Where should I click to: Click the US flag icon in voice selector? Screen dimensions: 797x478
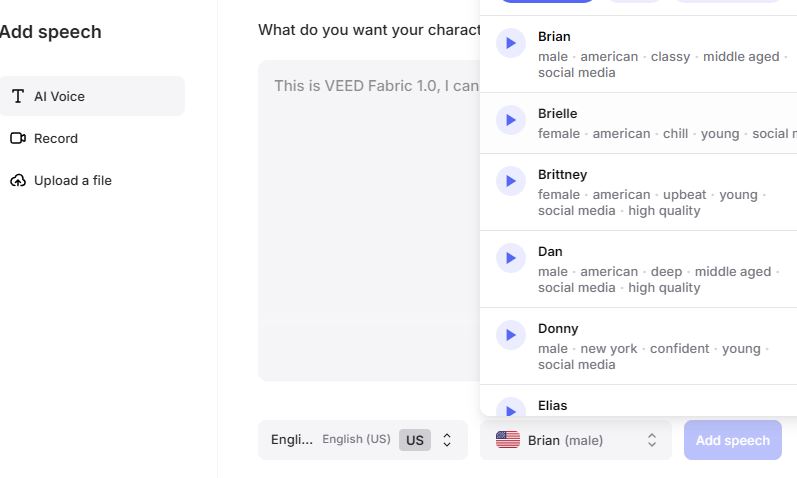click(x=508, y=440)
